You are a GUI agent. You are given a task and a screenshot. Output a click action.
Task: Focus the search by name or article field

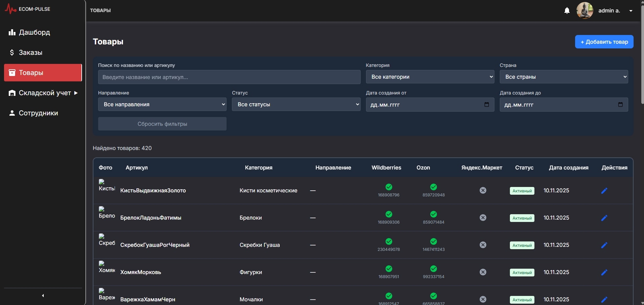[x=229, y=77]
